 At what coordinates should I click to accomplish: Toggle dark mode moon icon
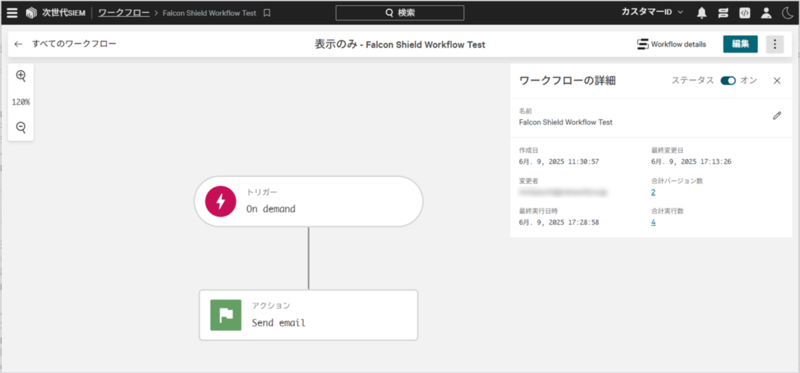coord(787,13)
